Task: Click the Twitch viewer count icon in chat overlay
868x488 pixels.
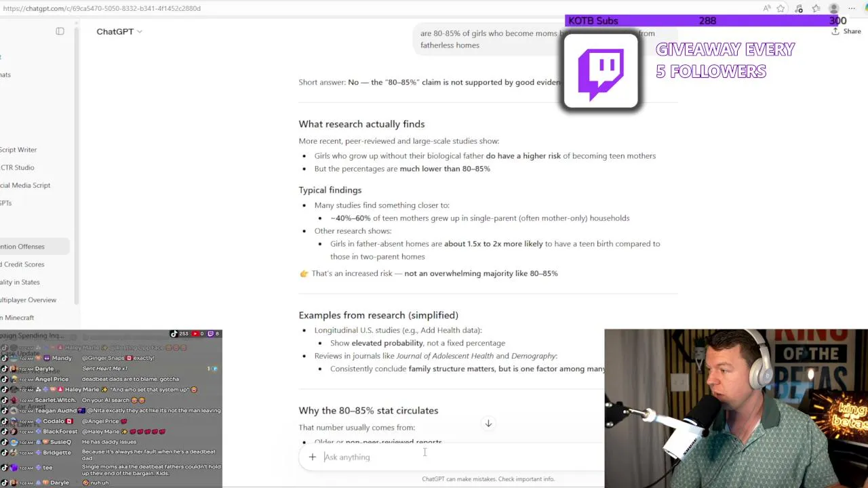Action: (x=210, y=333)
